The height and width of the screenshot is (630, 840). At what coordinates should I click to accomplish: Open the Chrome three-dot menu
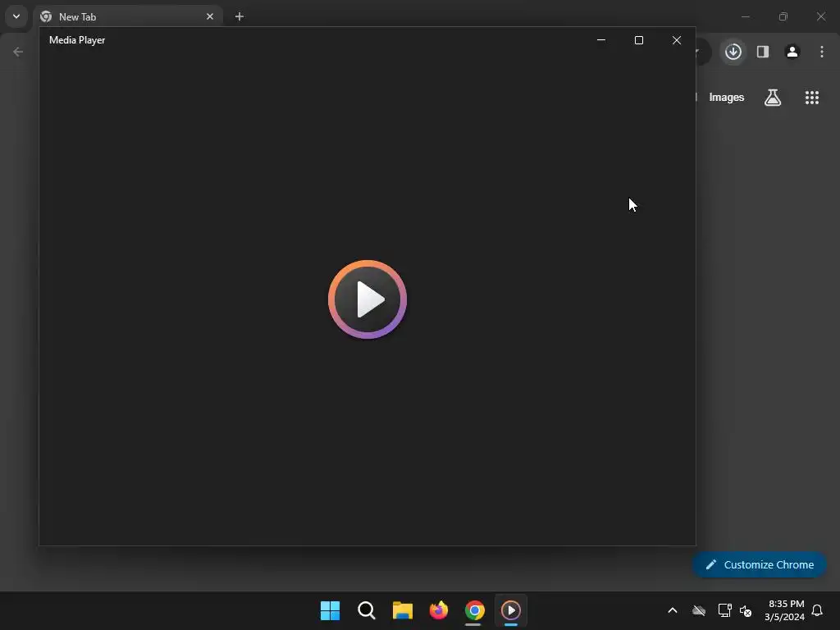821,52
